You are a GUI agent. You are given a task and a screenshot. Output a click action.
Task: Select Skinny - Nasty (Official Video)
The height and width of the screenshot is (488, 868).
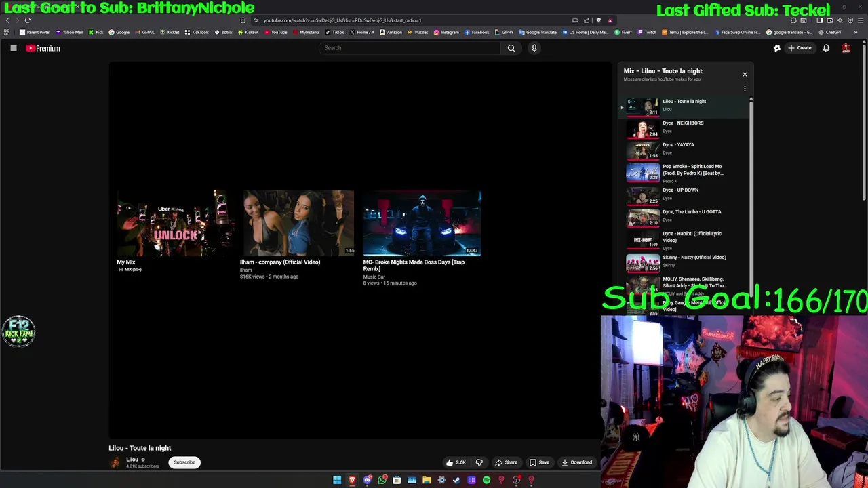click(685, 262)
